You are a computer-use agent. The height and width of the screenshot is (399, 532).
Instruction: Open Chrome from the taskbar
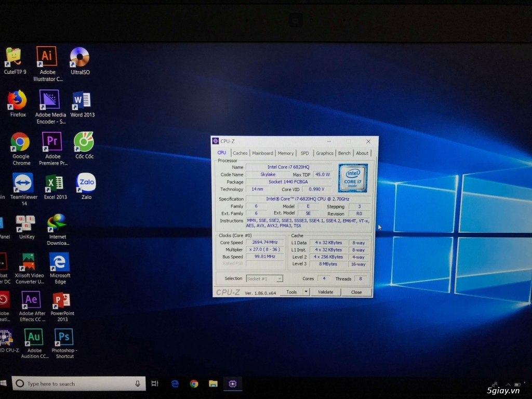pyautogui.click(x=194, y=383)
